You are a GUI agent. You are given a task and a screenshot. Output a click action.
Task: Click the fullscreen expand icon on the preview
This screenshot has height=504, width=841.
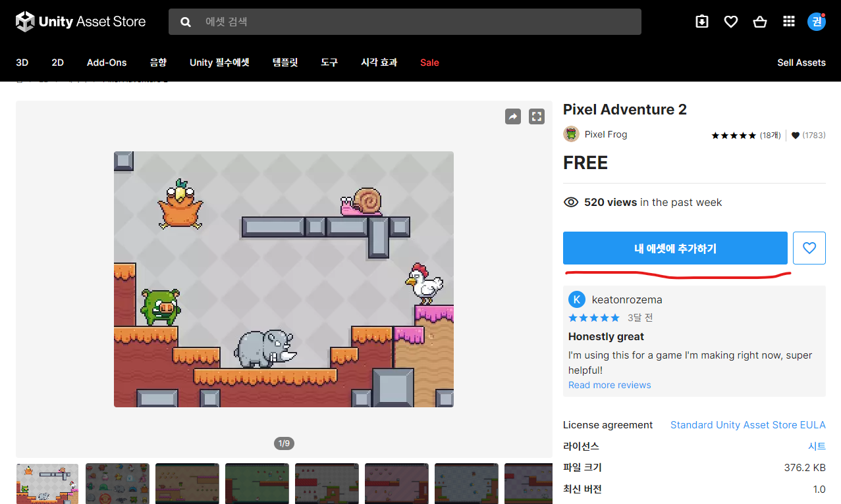[x=537, y=116]
